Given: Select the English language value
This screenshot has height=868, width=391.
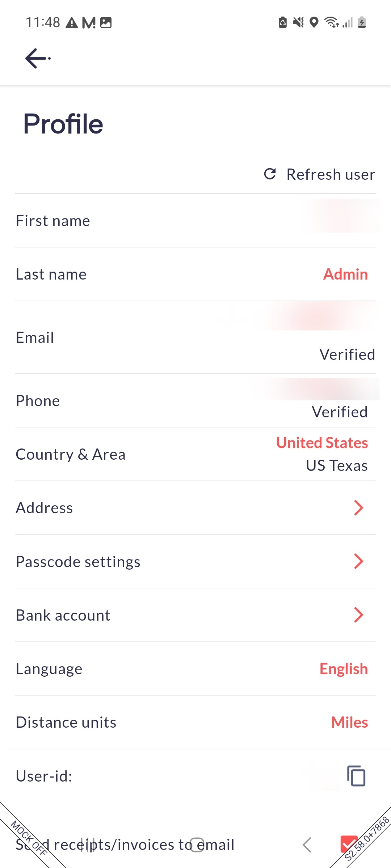Looking at the screenshot, I should click(x=343, y=669).
